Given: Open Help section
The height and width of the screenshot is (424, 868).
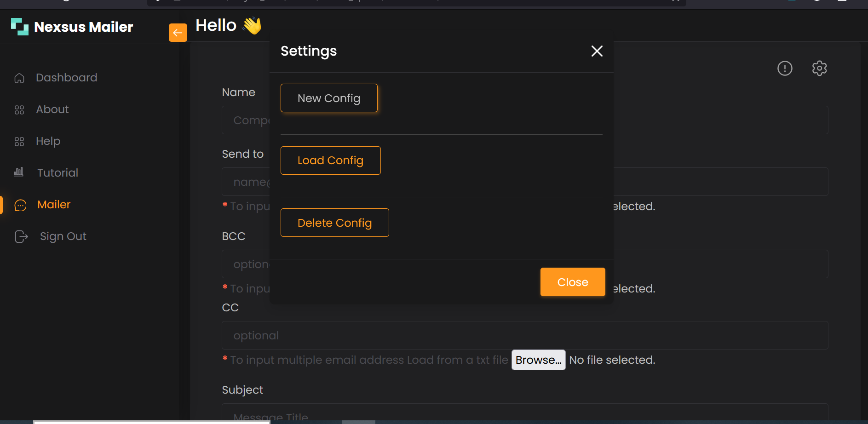Looking at the screenshot, I should click(x=48, y=141).
